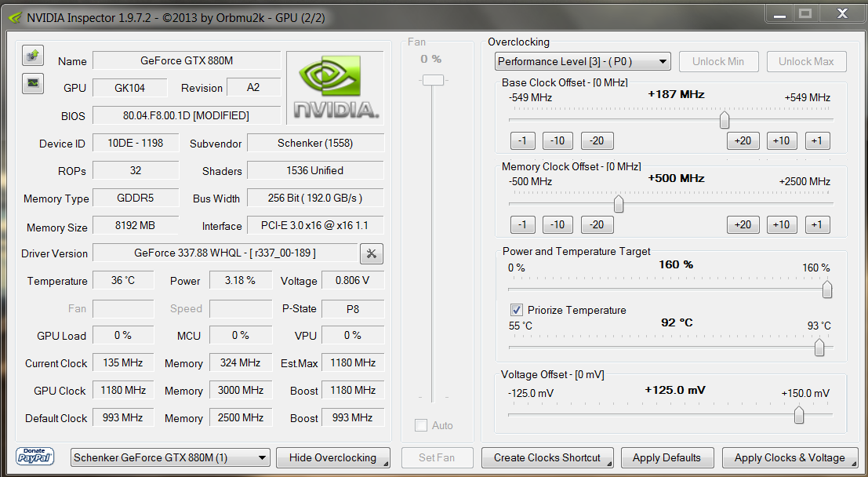
Task: Click the P-State value P8
Action: (353, 308)
